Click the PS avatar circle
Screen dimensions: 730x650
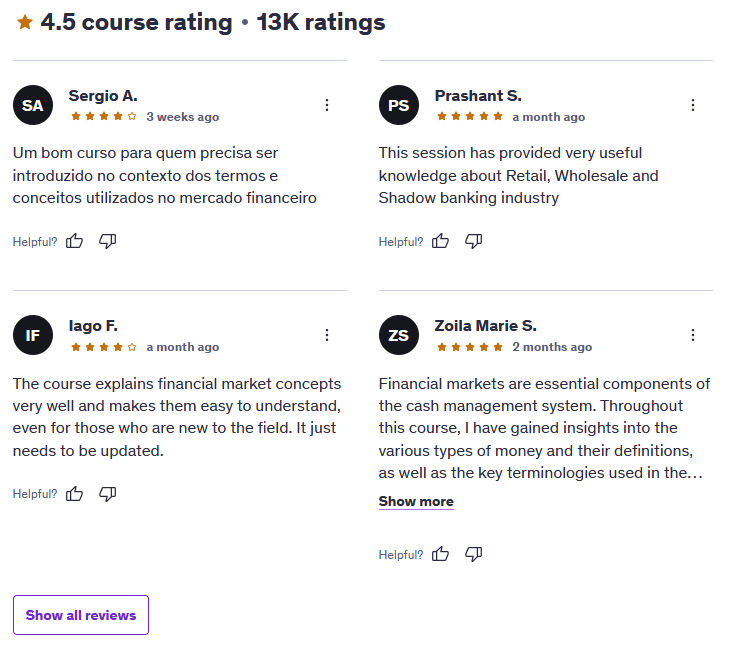[x=399, y=105]
